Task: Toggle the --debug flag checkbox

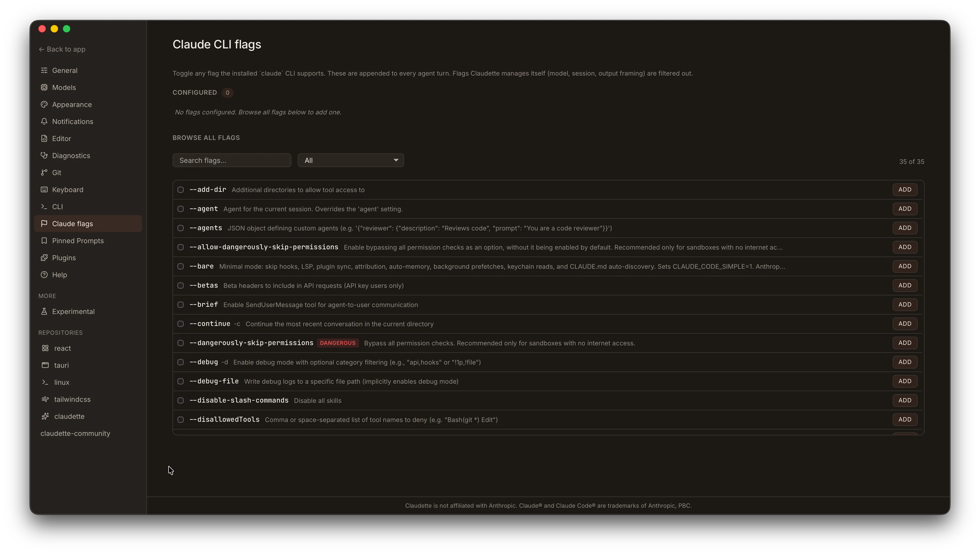Action: tap(181, 362)
